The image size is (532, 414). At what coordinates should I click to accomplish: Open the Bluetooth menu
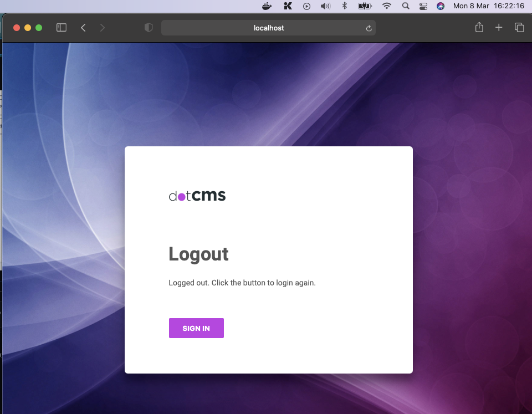[x=344, y=6]
